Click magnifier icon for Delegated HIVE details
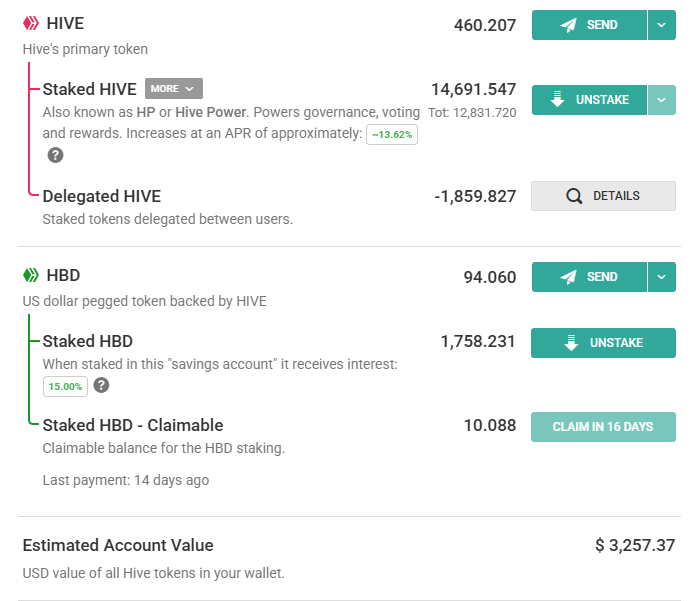Viewport: 697px width, 601px height. click(574, 196)
